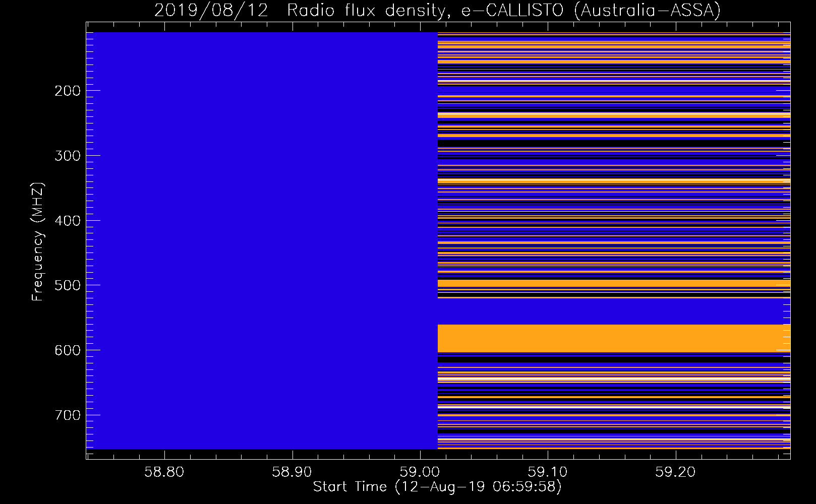The height and width of the screenshot is (504, 816).
Task: Select the 700 frequency tick label
Action: (68, 415)
